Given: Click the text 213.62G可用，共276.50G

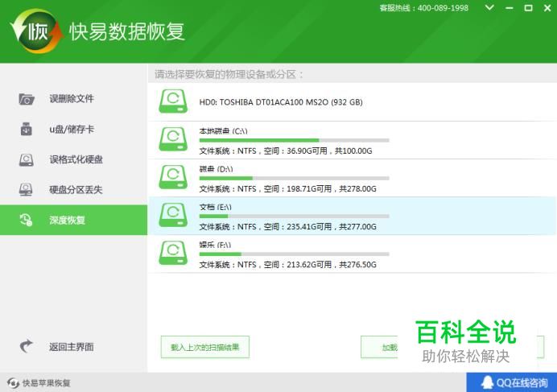Looking at the screenshot, I should [x=332, y=264].
